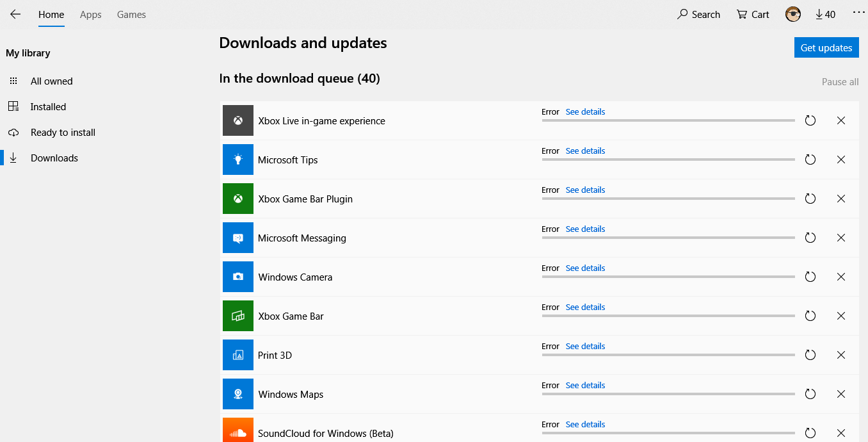The height and width of the screenshot is (442, 868).
Task: See error details for Microsoft Messaging
Action: coord(585,229)
